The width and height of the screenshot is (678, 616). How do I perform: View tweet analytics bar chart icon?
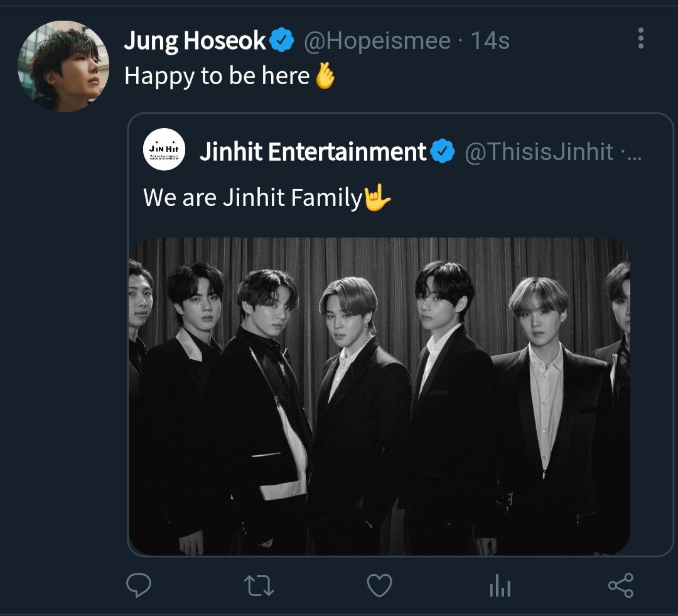coord(500,586)
